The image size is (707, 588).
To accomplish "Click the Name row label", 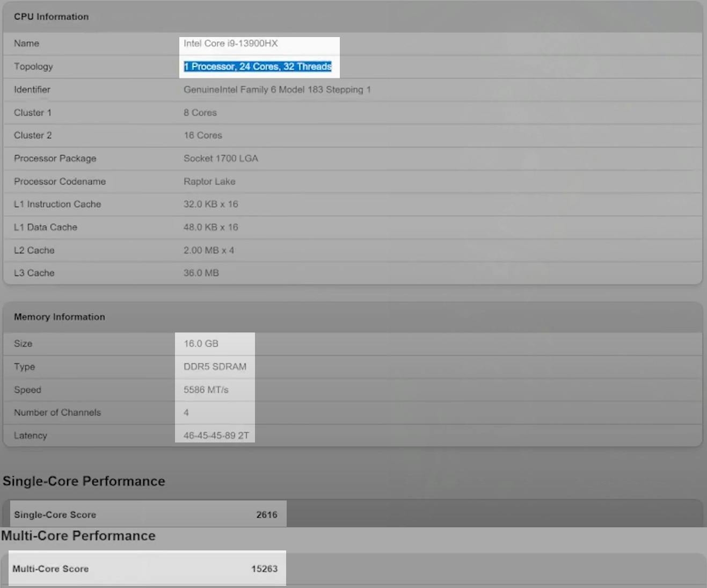I will [26, 43].
